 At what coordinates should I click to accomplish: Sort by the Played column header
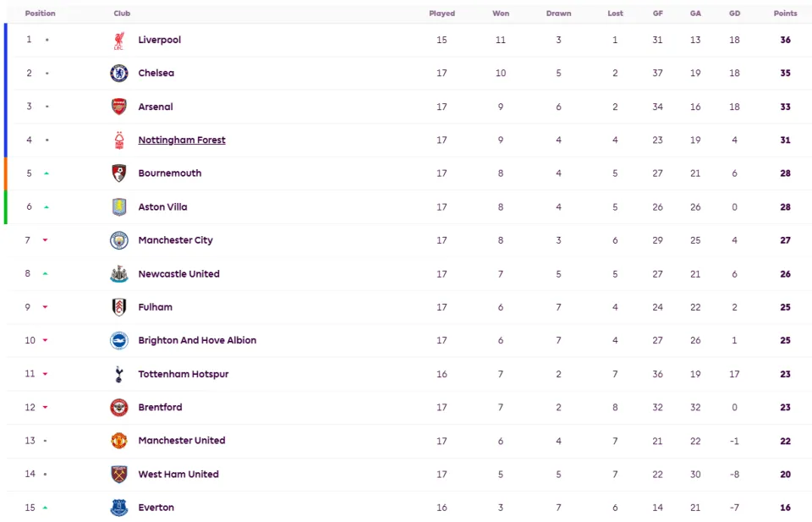coord(442,14)
